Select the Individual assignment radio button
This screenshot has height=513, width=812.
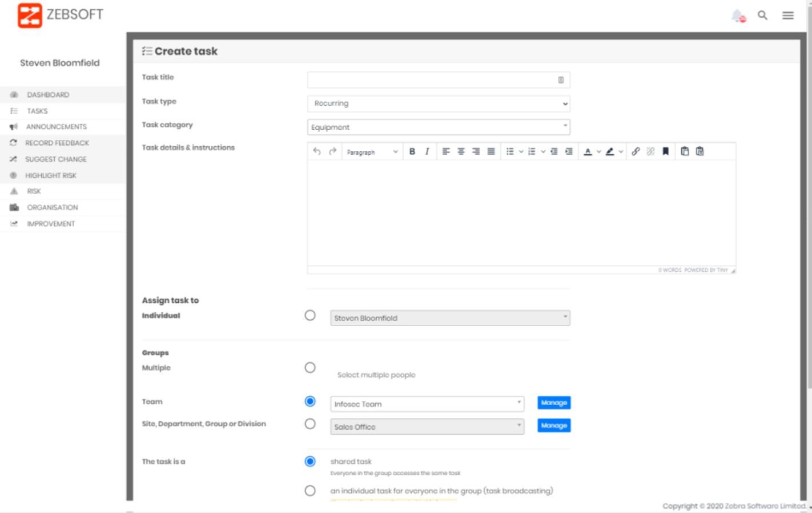coord(310,315)
